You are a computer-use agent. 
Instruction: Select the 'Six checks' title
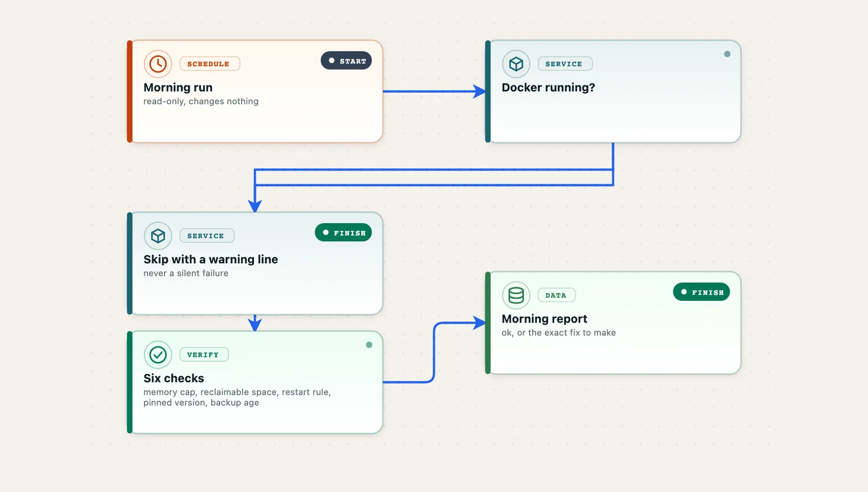point(174,379)
